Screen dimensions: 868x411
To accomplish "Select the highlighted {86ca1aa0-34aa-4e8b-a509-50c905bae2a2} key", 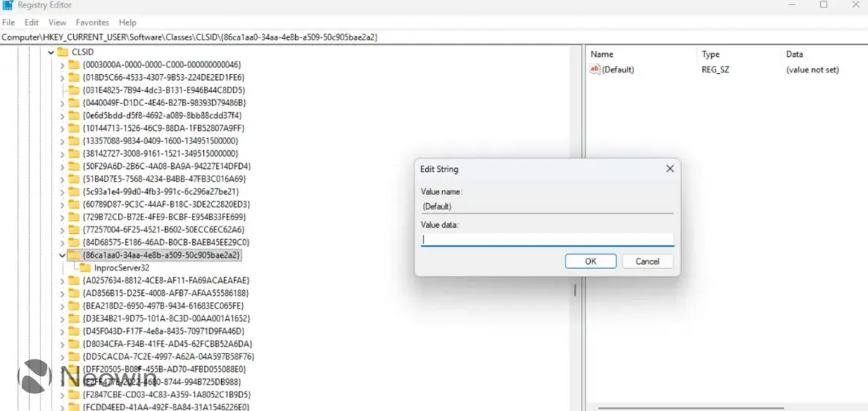I will pos(161,256).
